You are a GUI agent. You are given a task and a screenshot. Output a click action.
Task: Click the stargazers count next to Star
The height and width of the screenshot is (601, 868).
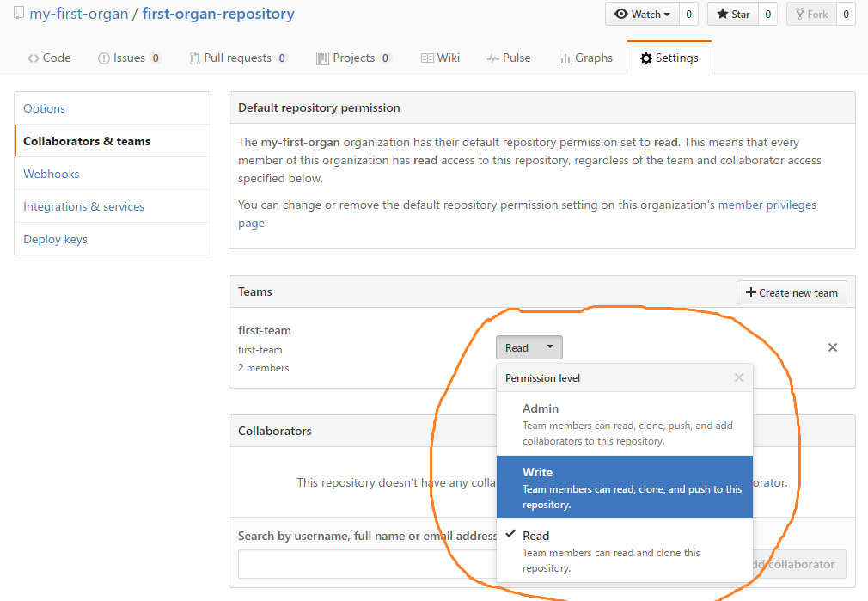767,14
